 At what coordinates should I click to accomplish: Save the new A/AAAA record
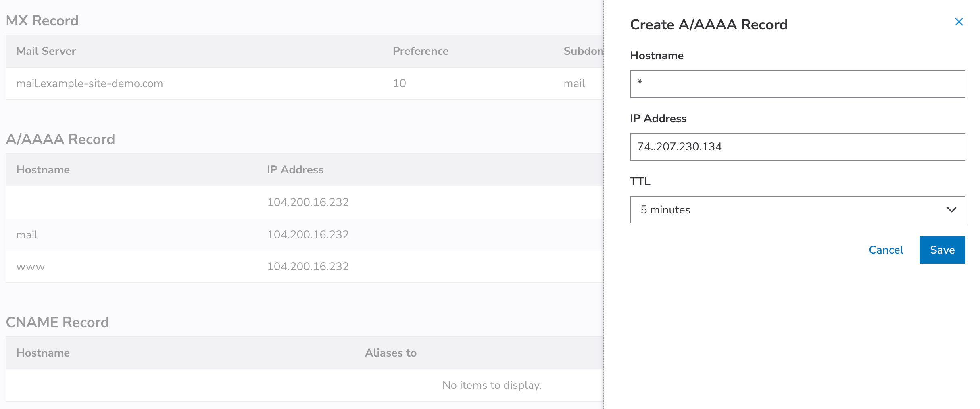942,250
